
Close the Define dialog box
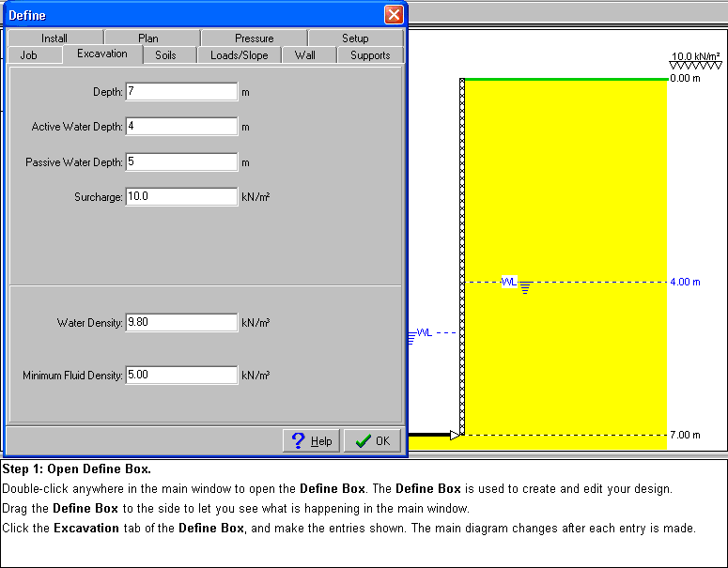click(394, 15)
